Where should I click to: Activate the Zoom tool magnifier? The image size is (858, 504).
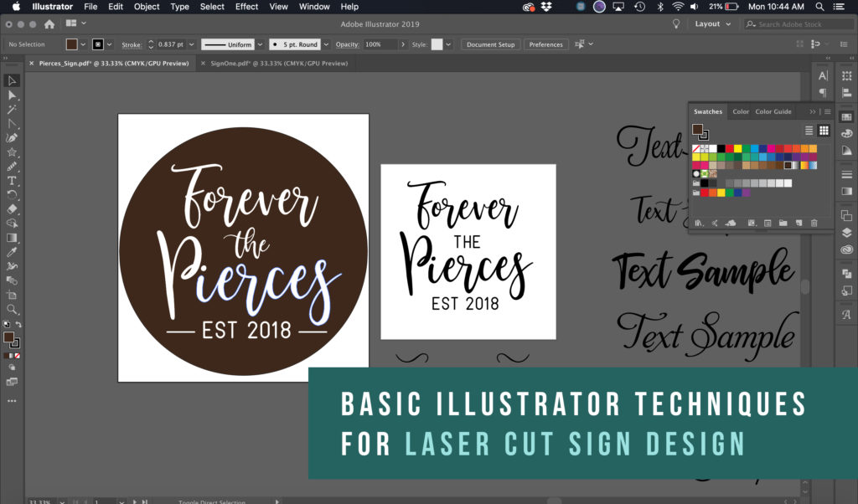[x=12, y=310]
